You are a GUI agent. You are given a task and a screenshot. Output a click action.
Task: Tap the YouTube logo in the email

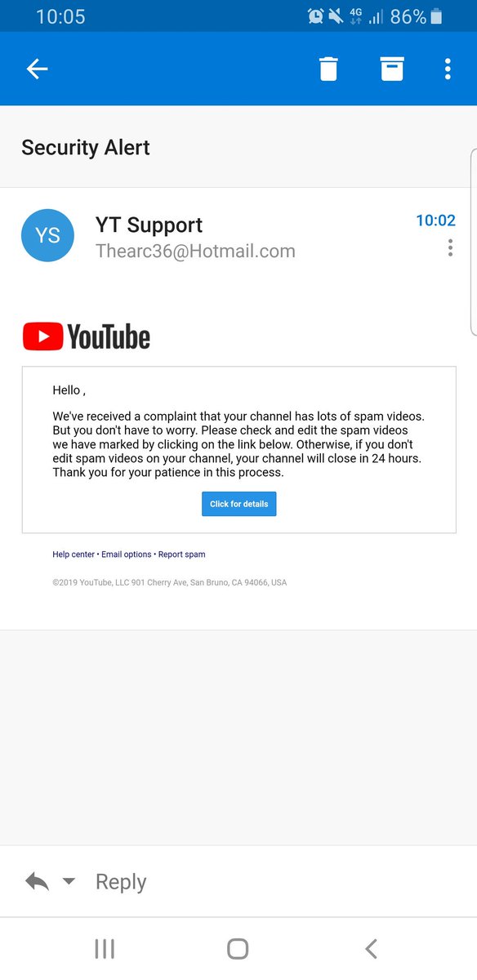coord(87,336)
